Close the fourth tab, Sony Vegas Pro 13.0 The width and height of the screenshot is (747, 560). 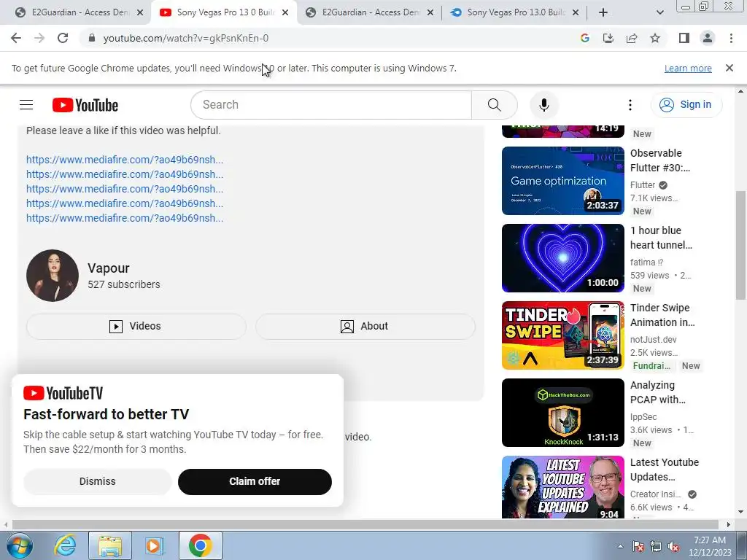pos(576,12)
